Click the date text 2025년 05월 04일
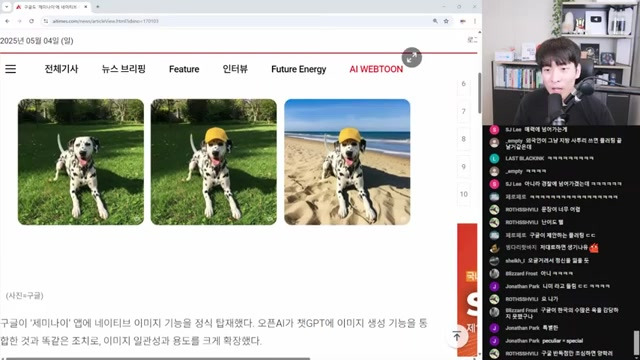 point(37,41)
